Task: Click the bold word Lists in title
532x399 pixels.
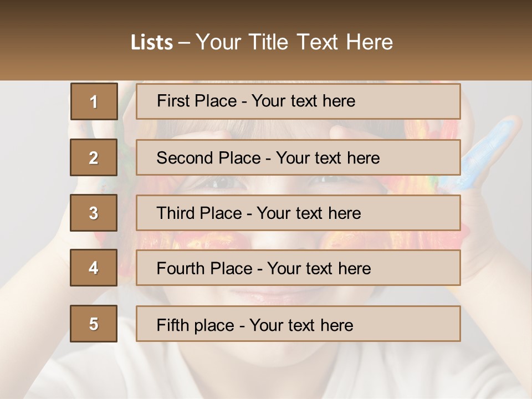Action: point(152,42)
